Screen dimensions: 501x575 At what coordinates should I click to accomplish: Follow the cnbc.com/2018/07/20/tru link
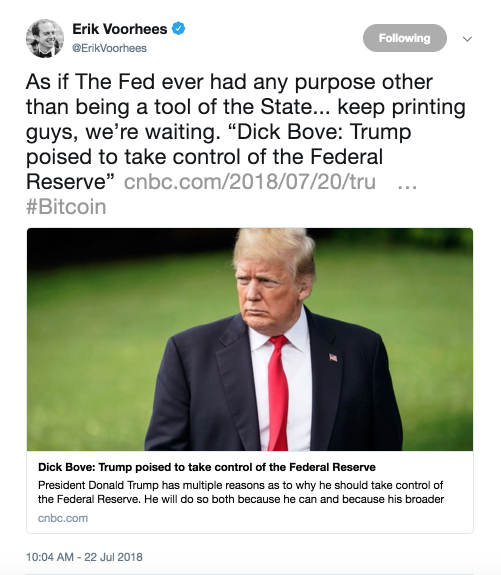(x=250, y=182)
